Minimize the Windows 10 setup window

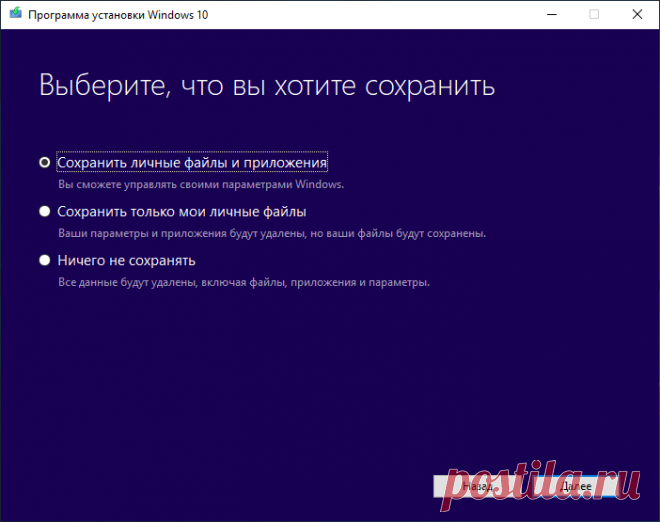point(552,14)
